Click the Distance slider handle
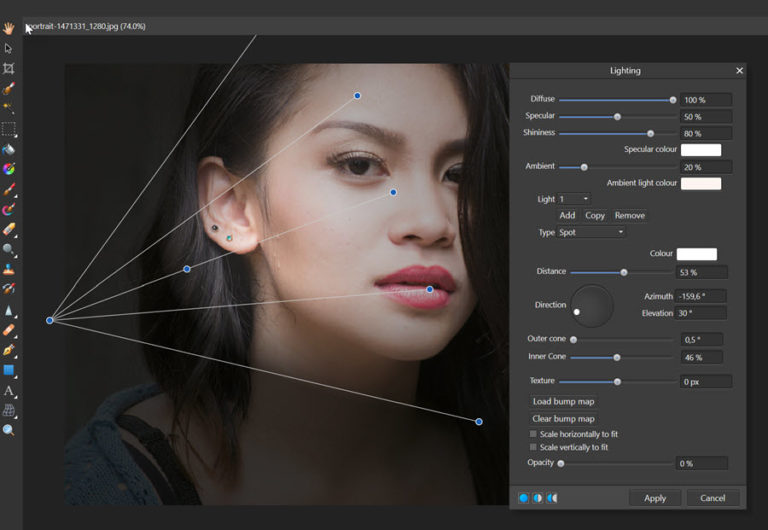The image size is (768, 530). [624, 272]
